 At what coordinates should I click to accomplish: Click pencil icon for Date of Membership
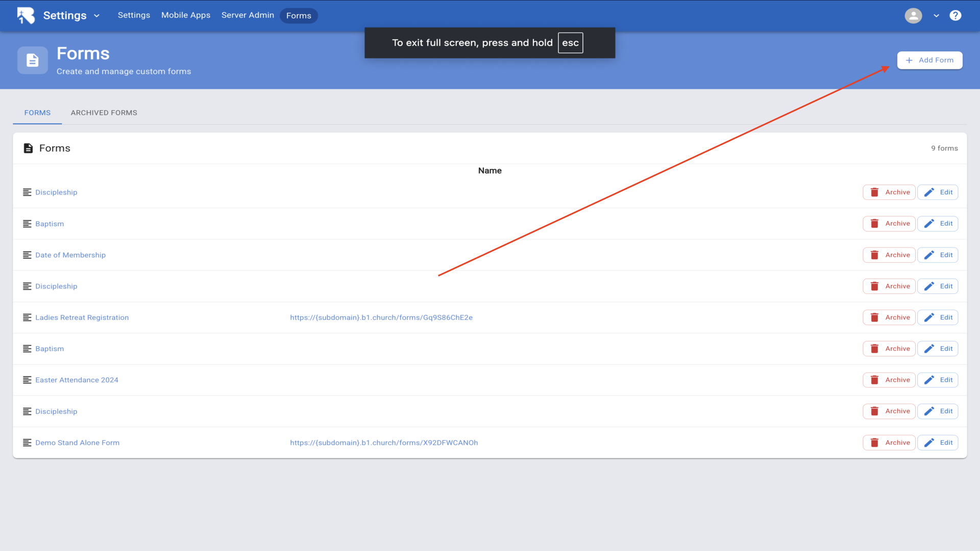pyautogui.click(x=929, y=255)
